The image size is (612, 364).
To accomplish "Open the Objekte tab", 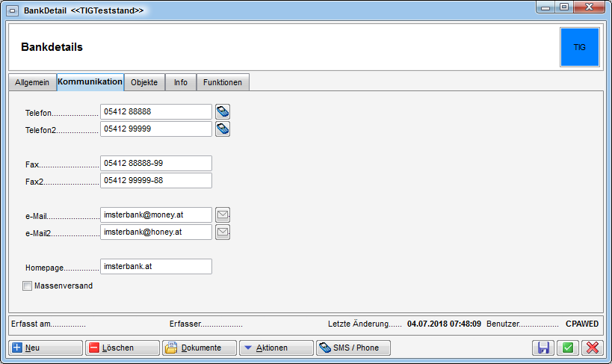I will pos(144,82).
